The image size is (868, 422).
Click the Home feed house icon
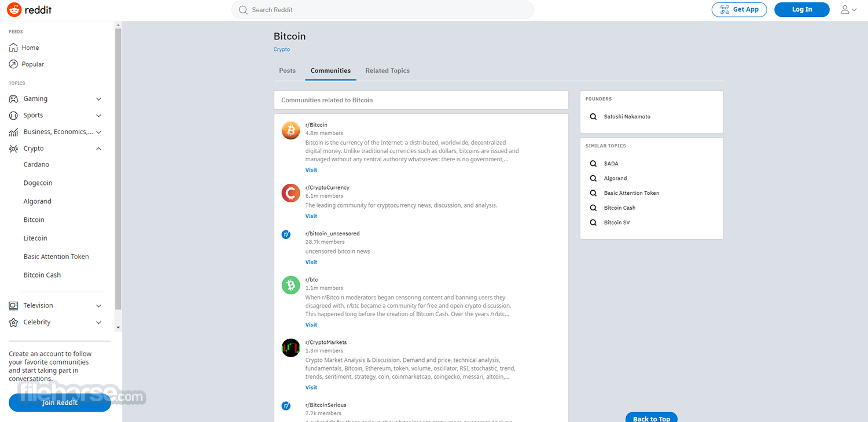point(13,47)
